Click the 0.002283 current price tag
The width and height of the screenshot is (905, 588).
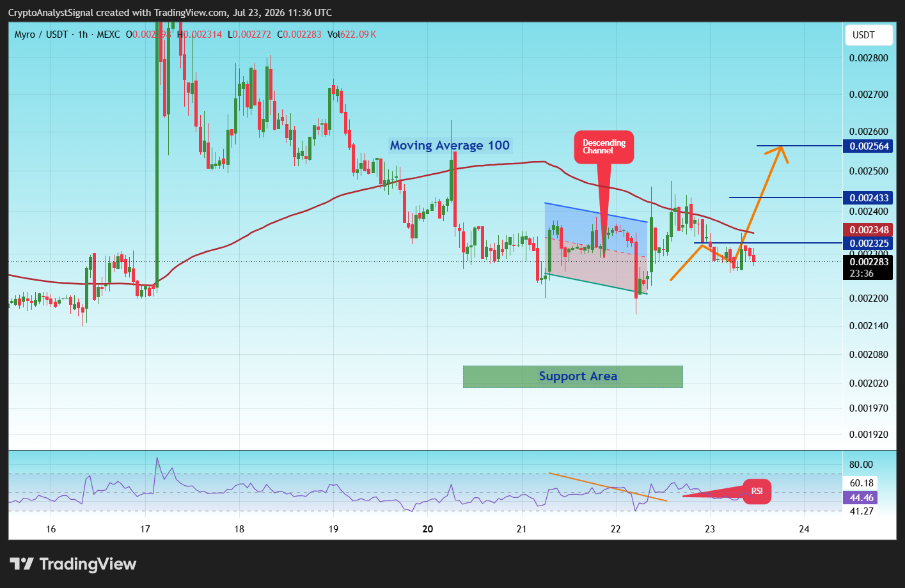pos(869,261)
